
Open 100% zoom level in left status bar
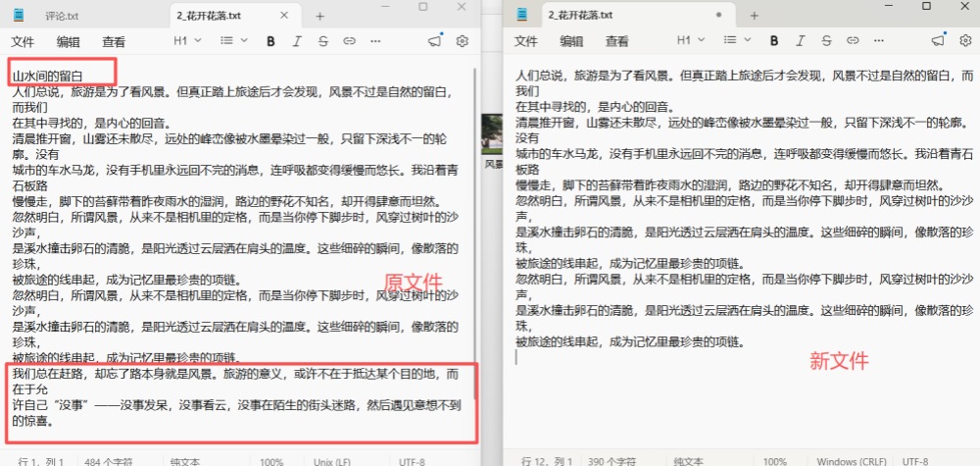[271, 462]
